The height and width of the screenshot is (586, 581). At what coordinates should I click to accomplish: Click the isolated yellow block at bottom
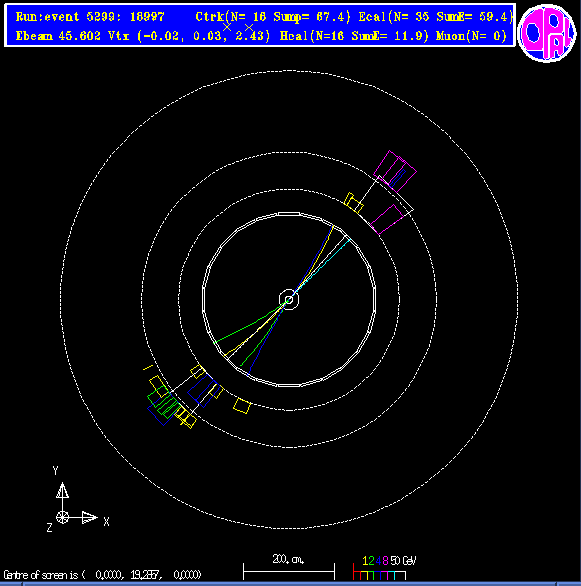coord(242,406)
